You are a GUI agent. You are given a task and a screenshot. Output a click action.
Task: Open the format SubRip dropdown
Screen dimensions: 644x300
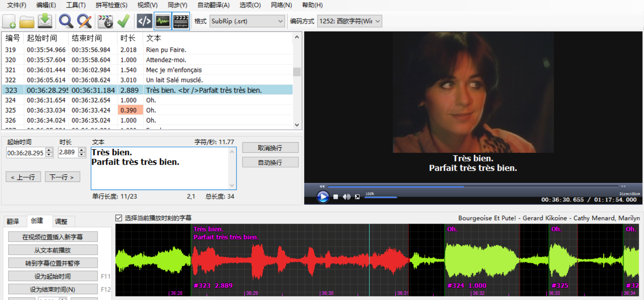pyautogui.click(x=247, y=21)
